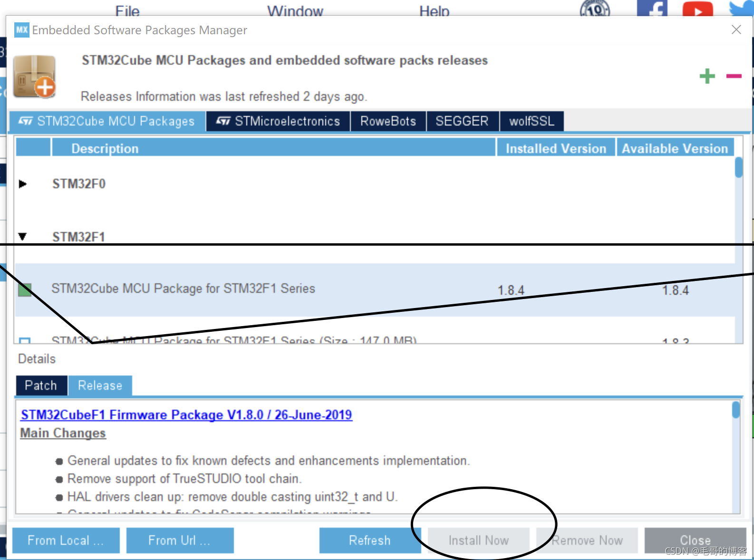This screenshot has width=754, height=560.
Task: Click the green plus expand-all icon
Action: (707, 76)
